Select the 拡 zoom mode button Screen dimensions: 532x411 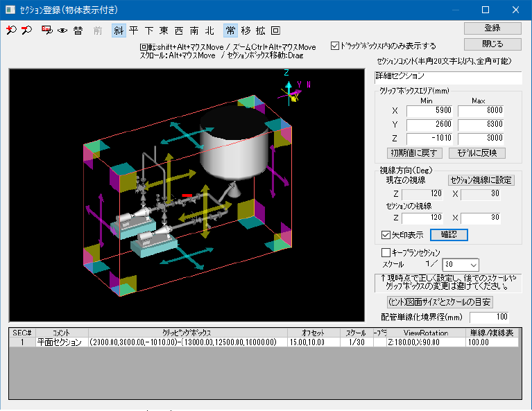click(x=261, y=30)
